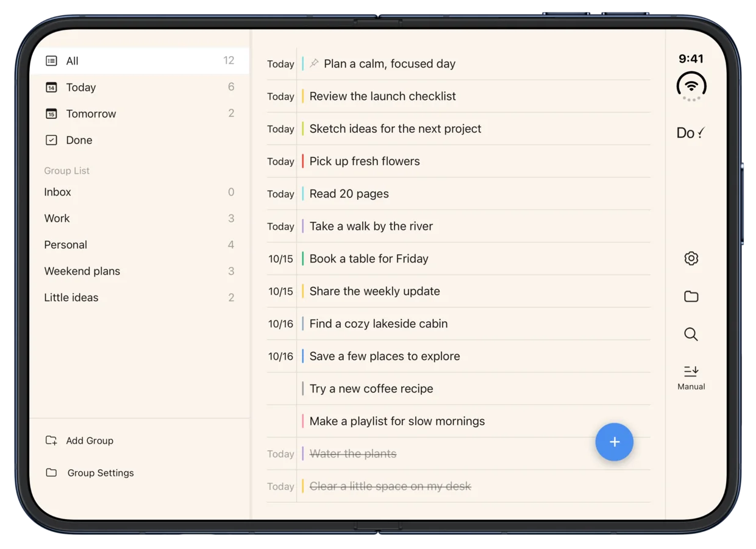Image resolution: width=756 pixels, height=549 pixels.
Task: Click the red color bar on Pick up flowers
Action: tap(303, 161)
